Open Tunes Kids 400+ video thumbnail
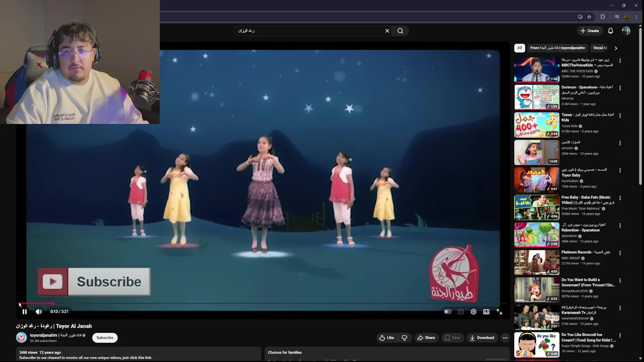The height and width of the screenshot is (362, 644). pos(536,125)
